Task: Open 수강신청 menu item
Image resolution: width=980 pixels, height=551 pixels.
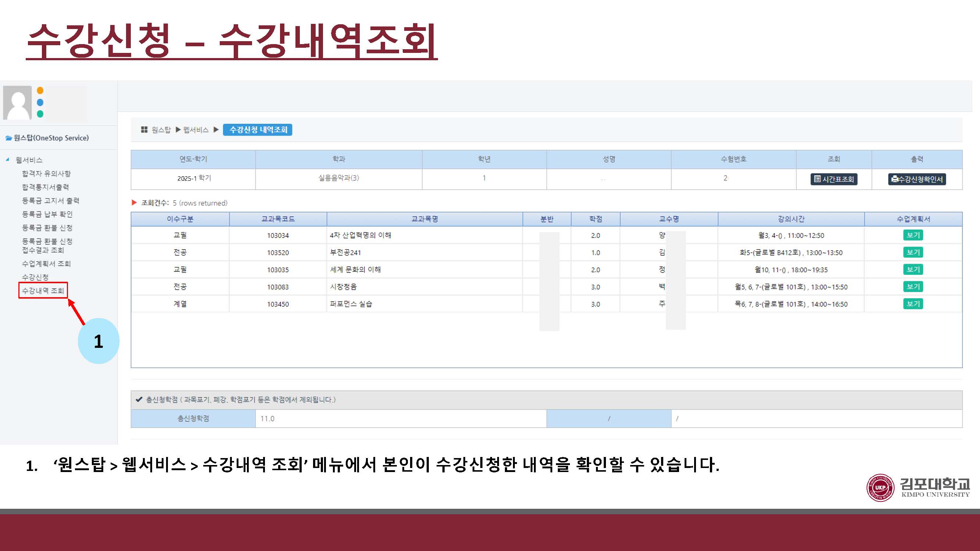Action: tap(35, 277)
